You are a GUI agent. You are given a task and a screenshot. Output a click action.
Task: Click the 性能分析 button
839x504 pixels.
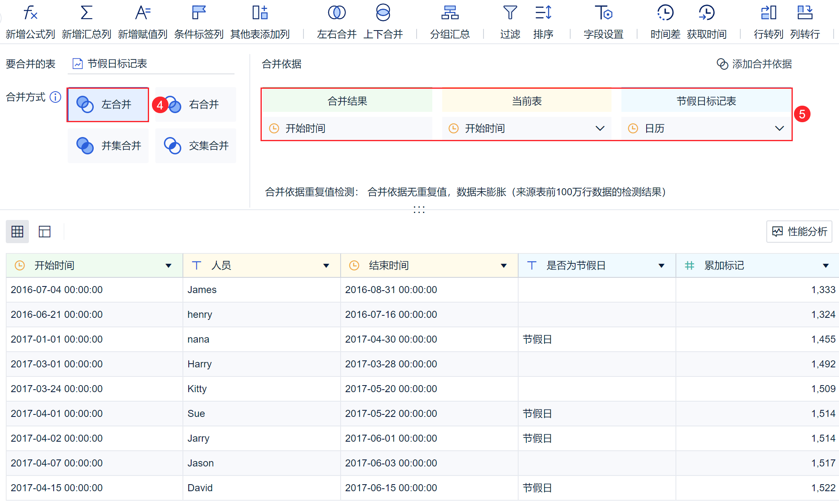click(x=799, y=232)
